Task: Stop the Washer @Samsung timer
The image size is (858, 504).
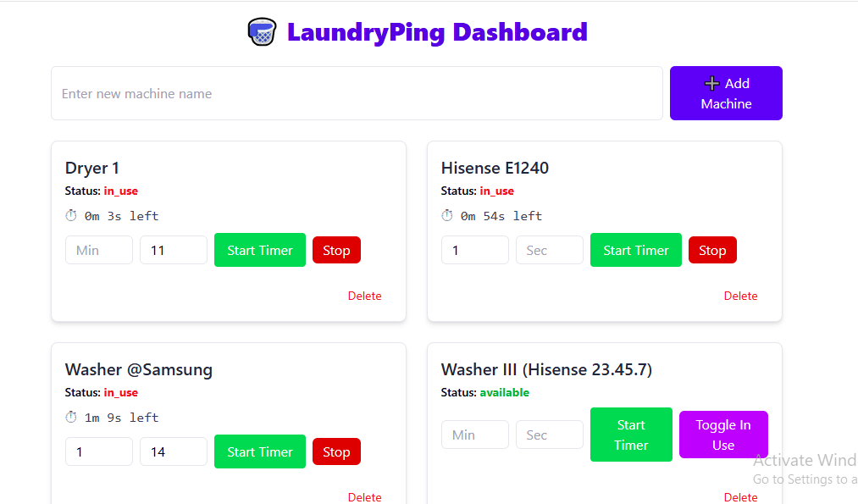Action: (336, 451)
